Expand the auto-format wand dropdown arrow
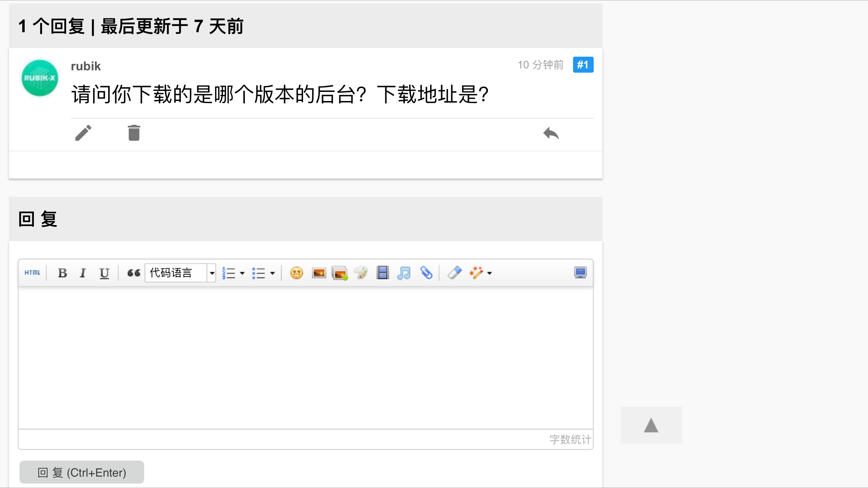 tap(489, 273)
